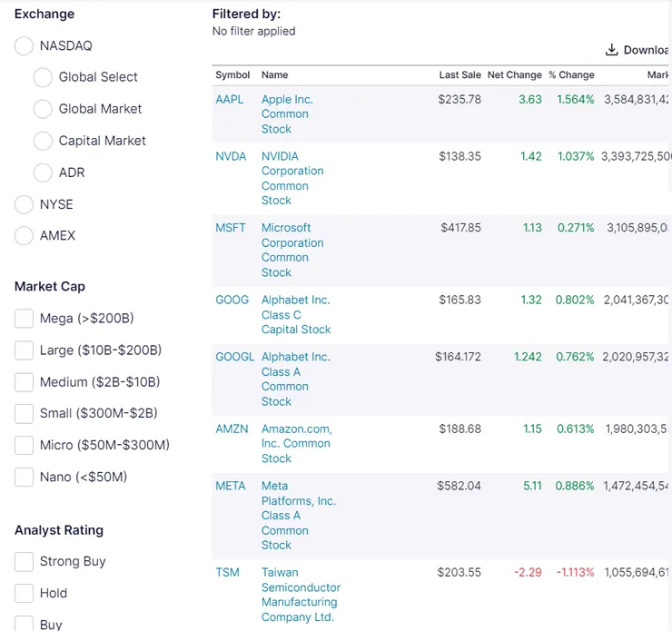The image size is (672, 631).
Task: Sort by the % Change column header
Action: 571,75
